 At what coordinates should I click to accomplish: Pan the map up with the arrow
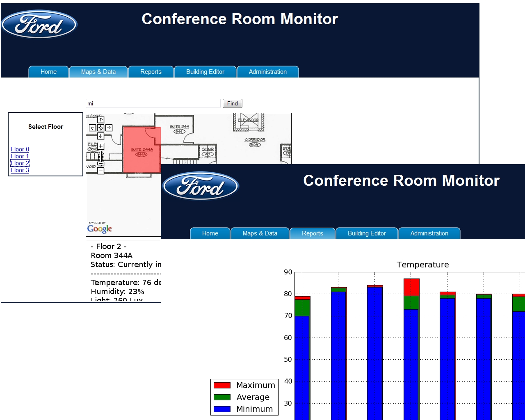[100, 119]
